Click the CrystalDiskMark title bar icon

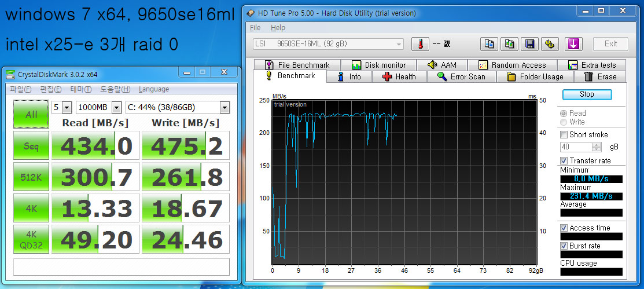coord(10,74)
